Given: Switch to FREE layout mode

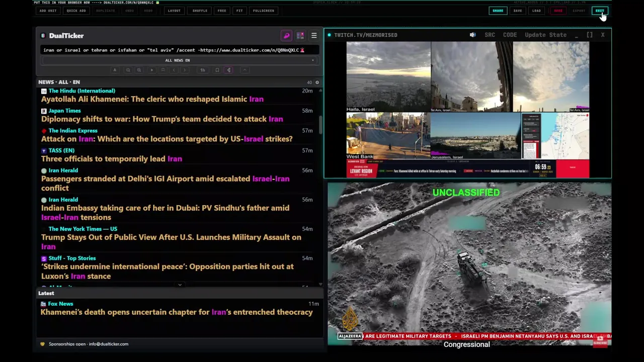Looking at the screenshot, I should click(x=222, y=11).
